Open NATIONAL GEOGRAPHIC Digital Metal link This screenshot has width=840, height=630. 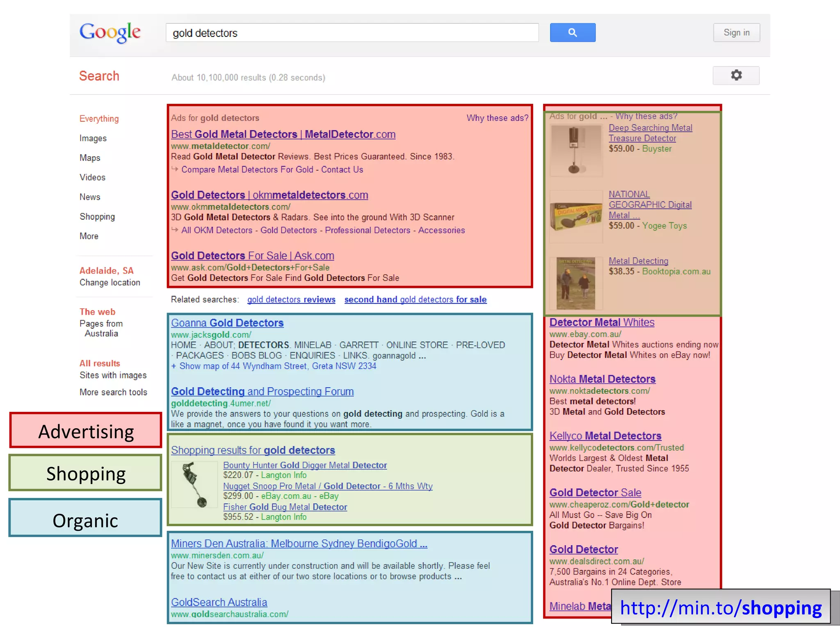click(650, 205)
